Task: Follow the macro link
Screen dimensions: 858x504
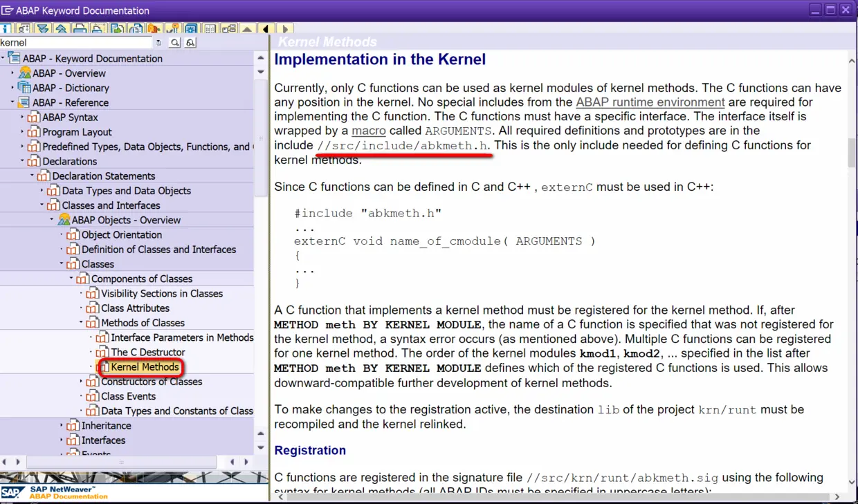Action: (369, 131)
